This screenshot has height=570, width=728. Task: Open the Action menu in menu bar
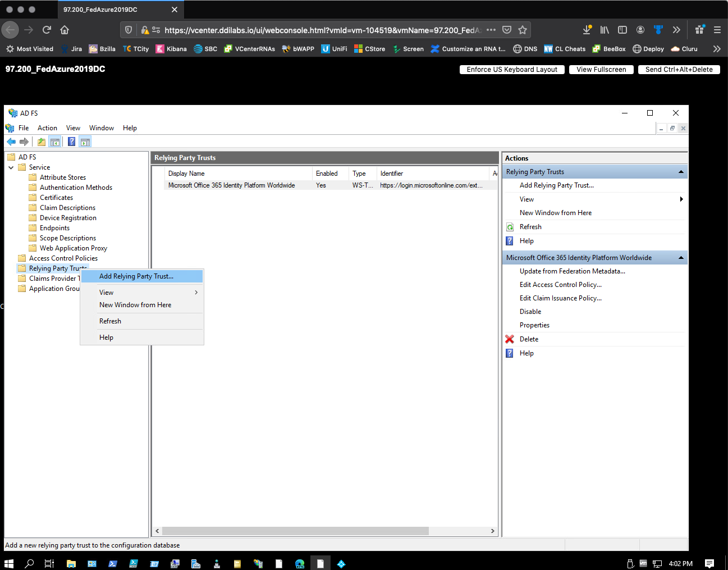tap(47, 128)
